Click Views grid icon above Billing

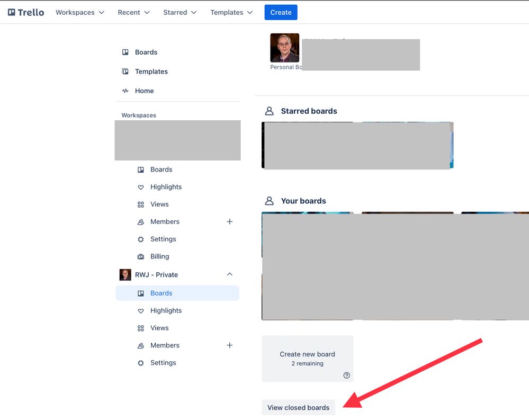(141, 204)
